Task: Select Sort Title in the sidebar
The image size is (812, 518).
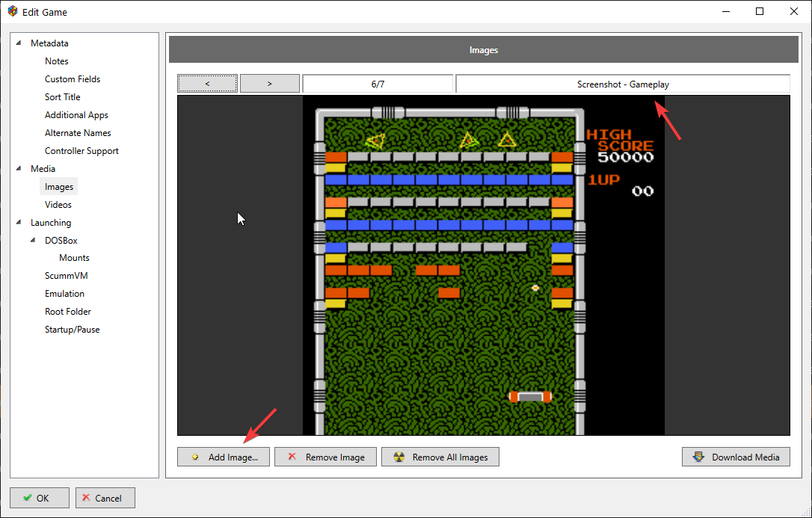Action: (63, 97)
